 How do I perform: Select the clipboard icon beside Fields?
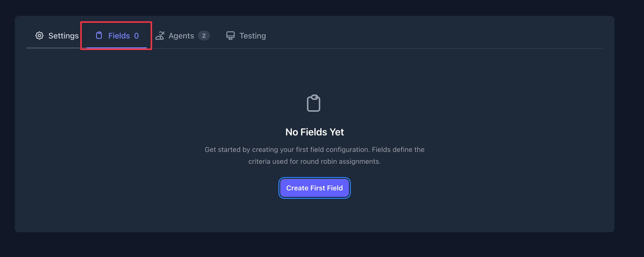point(99,36)
